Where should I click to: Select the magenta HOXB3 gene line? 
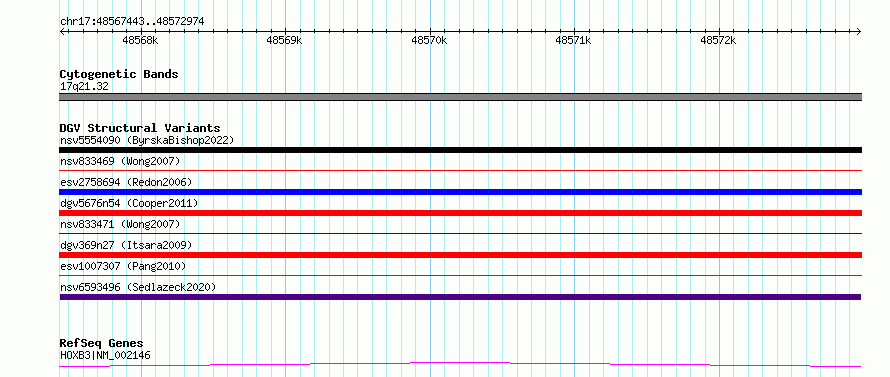pyautogui.click(x=460, y=365)
